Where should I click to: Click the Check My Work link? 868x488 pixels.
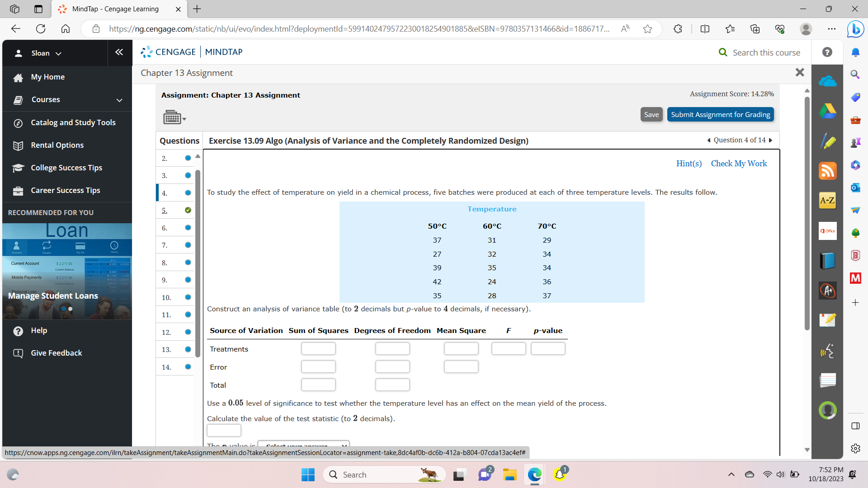point(739,164)
